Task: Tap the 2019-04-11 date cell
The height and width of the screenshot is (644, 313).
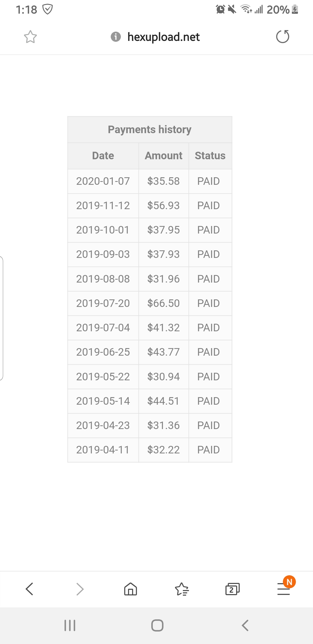Action: point(103,450)
